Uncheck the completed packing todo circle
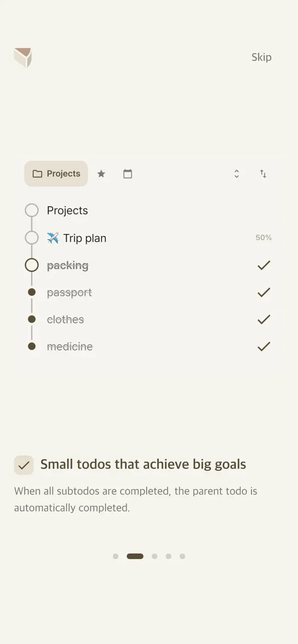The height and width of the screenshot is (644, 298). click(x=31, y=265)
